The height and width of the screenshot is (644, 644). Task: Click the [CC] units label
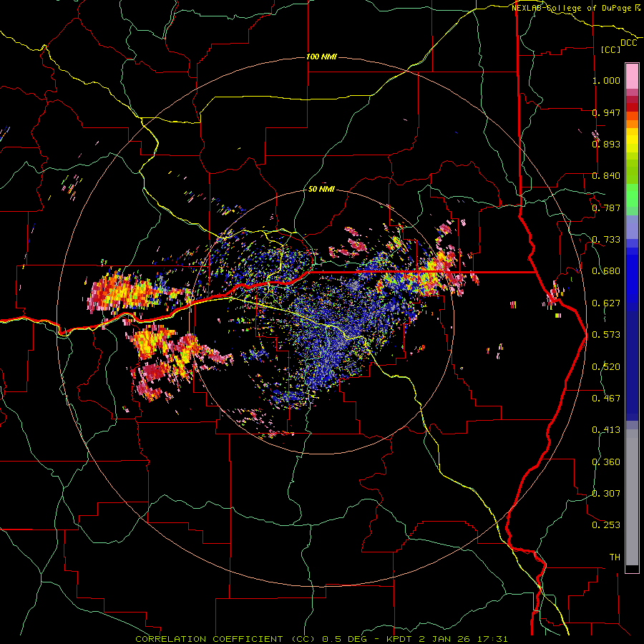tap(611, 49)
